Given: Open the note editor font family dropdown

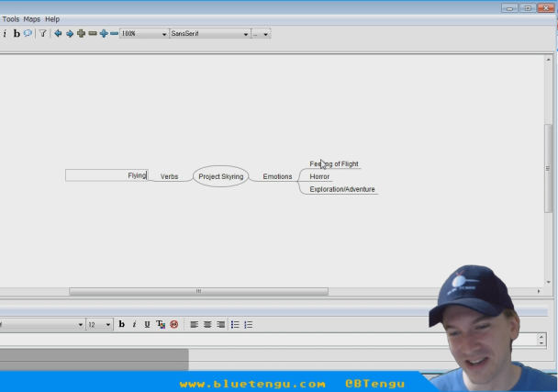Looking at the screenshot, I should tap(42, 324).
